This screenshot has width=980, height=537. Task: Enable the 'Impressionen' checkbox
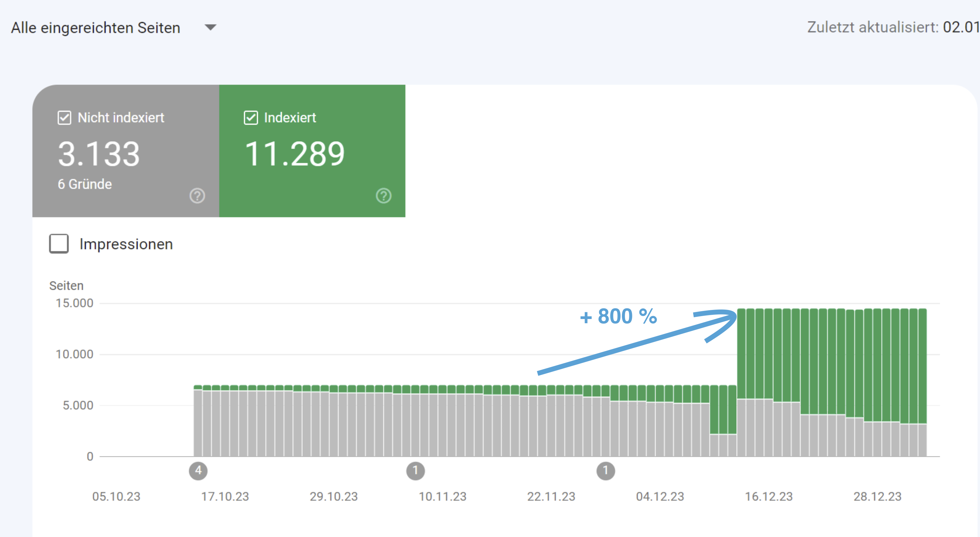(x=59, y=244)
